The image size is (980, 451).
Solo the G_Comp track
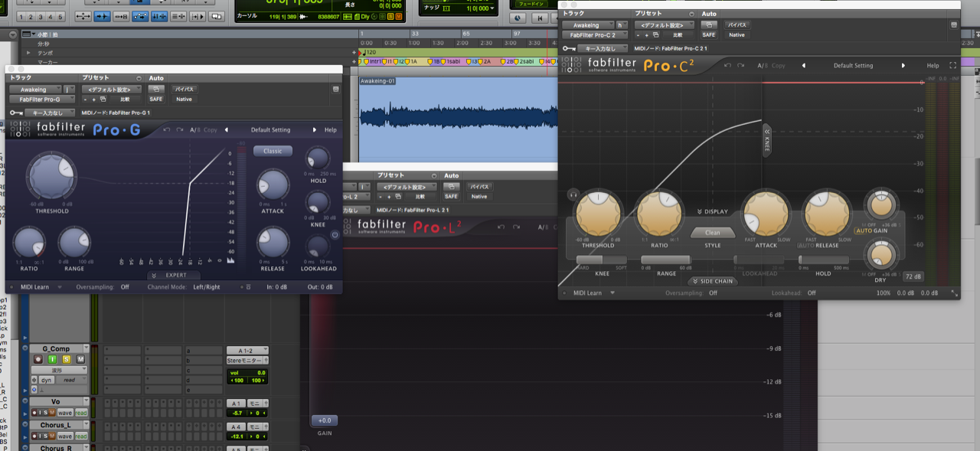tap(67, 359)
